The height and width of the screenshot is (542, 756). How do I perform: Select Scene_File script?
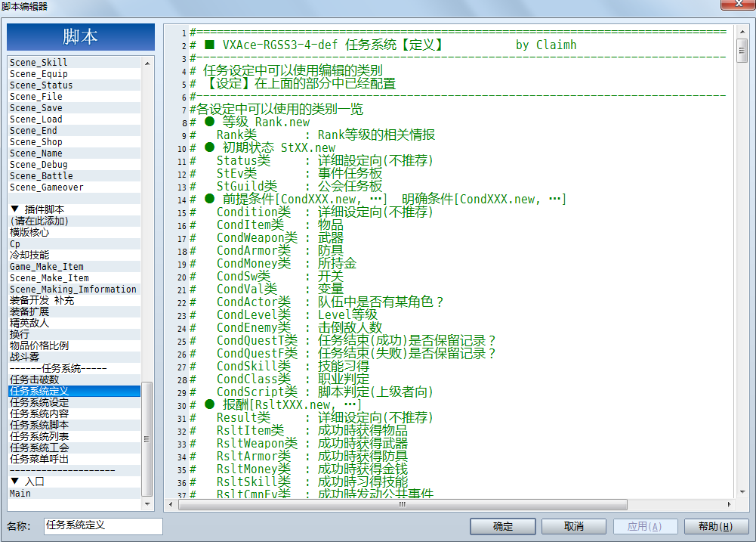click(75, 97)
